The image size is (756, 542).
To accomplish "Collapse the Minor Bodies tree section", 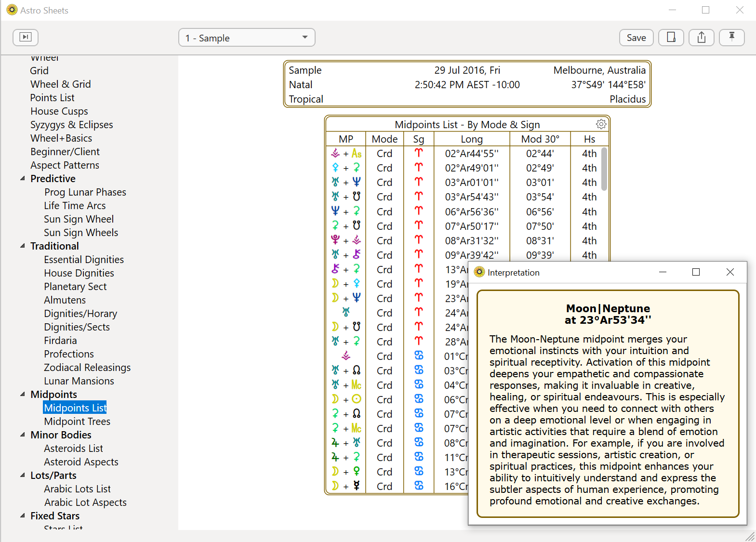I will coord(23,435).
